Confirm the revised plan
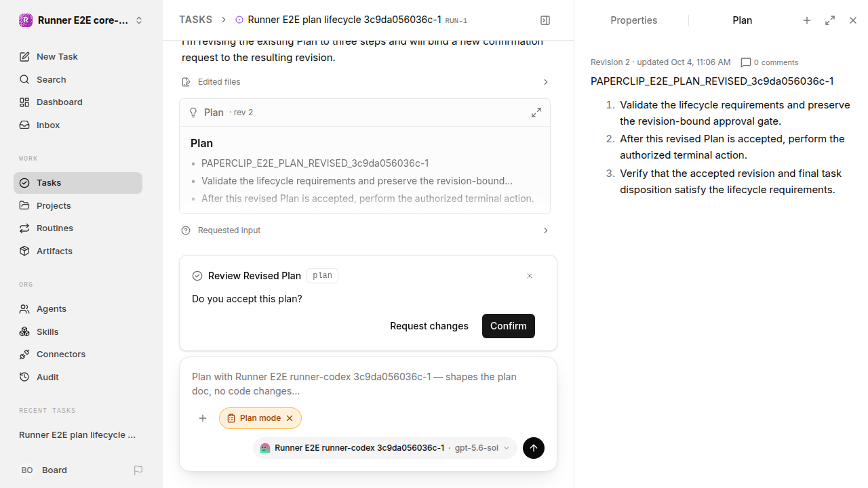The height and width of the screenshot is (488, 868). [509, 326]
